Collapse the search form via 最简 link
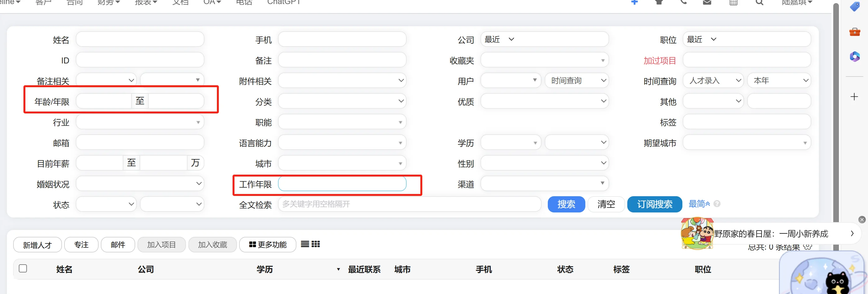868x294 pixels. 697,204
